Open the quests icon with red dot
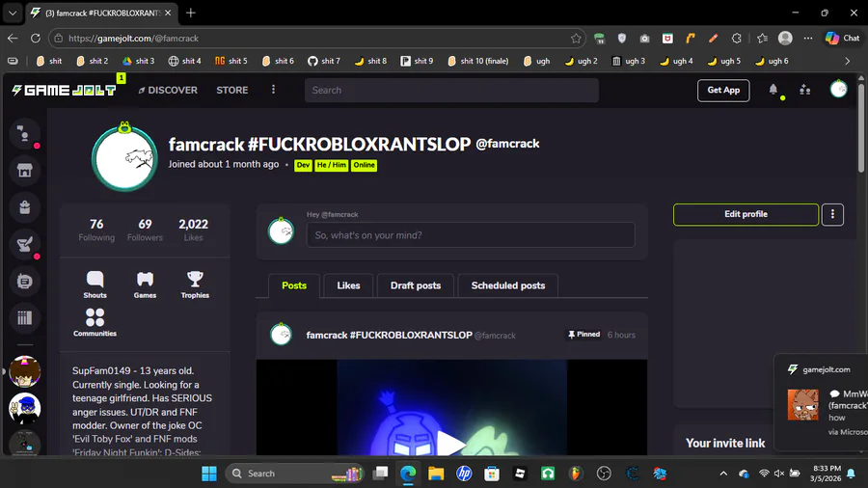Viewport: 868px width, 488px height. click(24, 244)
